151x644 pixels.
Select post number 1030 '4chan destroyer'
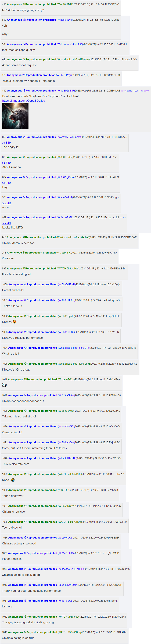(5, 490)
